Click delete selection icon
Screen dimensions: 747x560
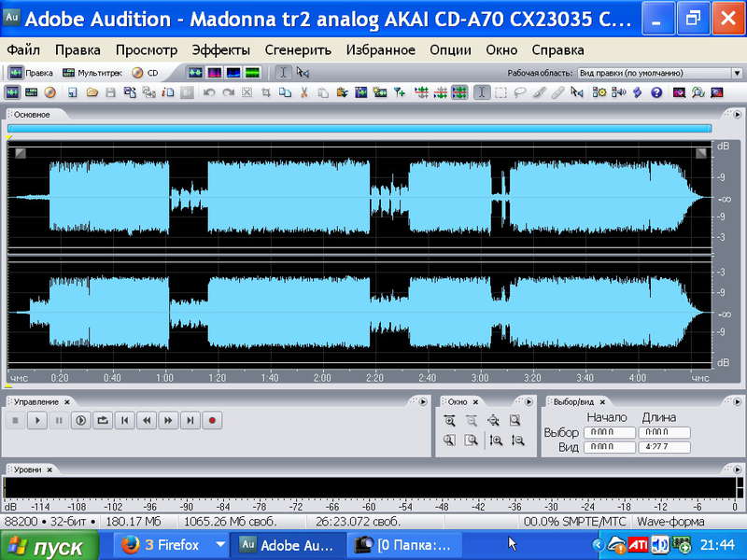point(247,92)
